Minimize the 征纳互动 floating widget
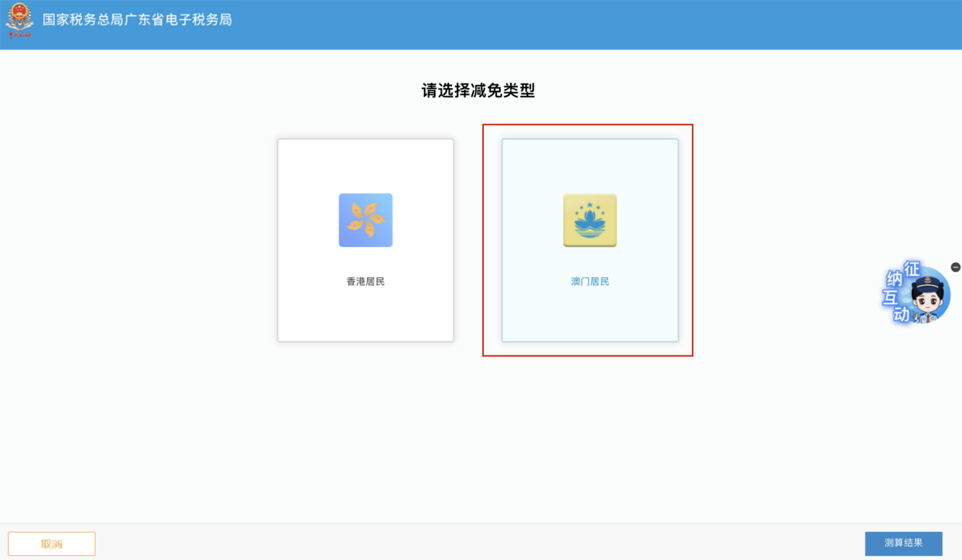 click(955, 267)
